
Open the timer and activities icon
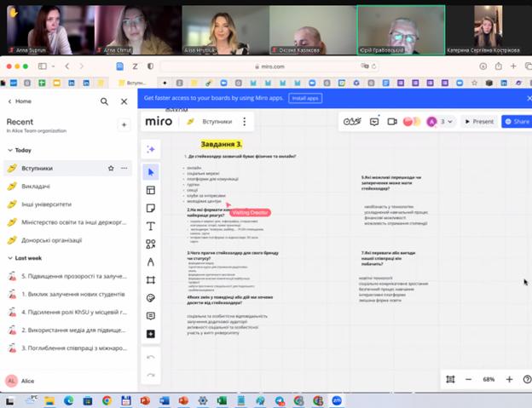tap(352, 121)
